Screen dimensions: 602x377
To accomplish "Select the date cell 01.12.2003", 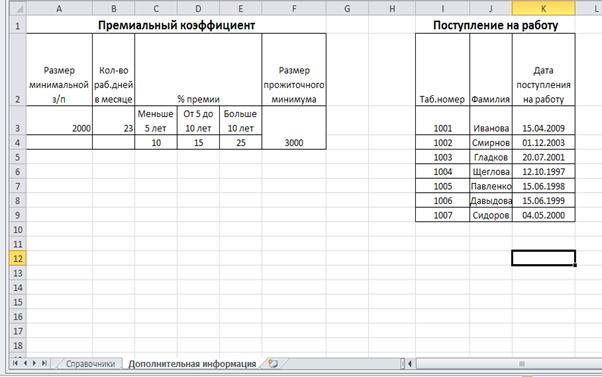I will [544, 142].
